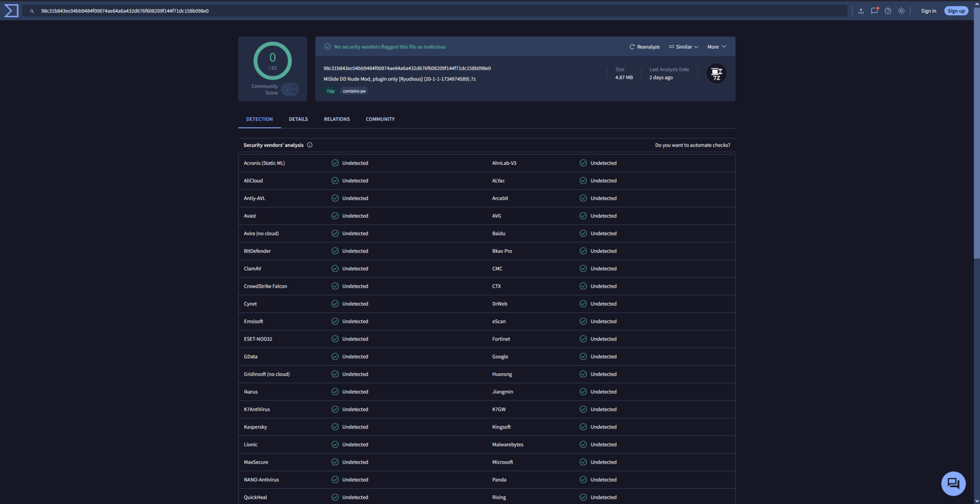Click CrowdStrike Falcon undetected check icon
980x504 pixels.
(335, 286)
